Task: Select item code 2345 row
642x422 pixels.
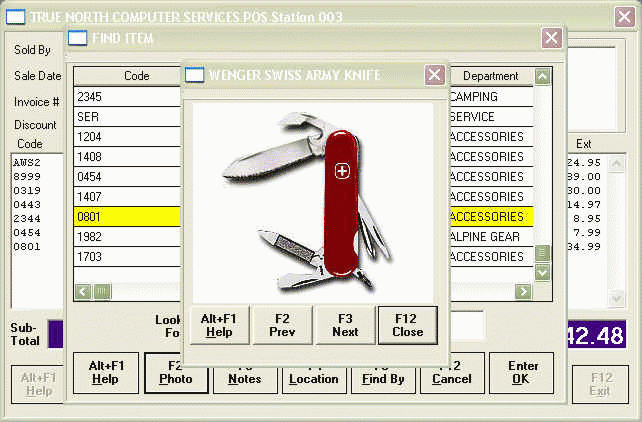Action: click(127, 97)
